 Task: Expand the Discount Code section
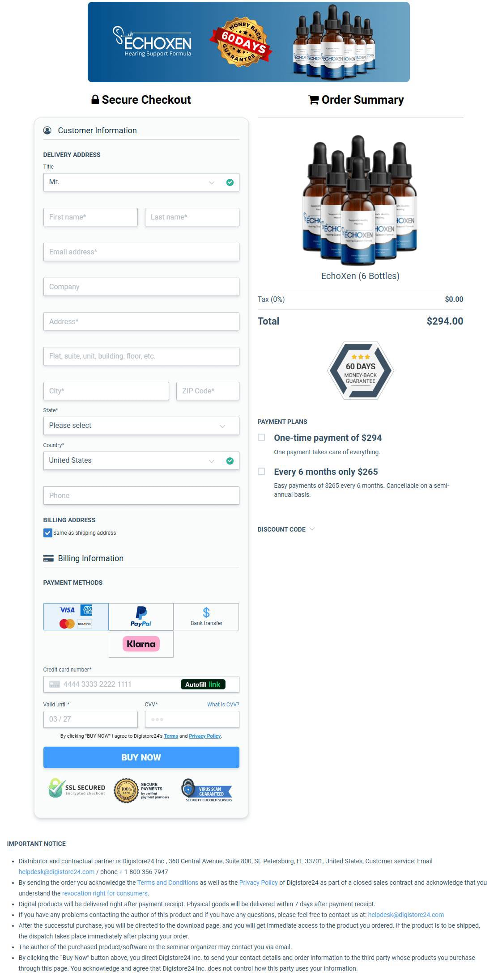click(x=286, y=529)
